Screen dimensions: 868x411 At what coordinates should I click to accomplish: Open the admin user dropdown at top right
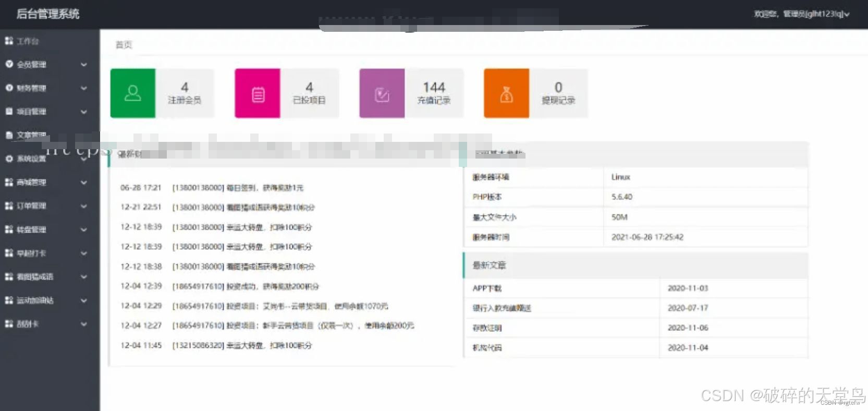[802, 14]
